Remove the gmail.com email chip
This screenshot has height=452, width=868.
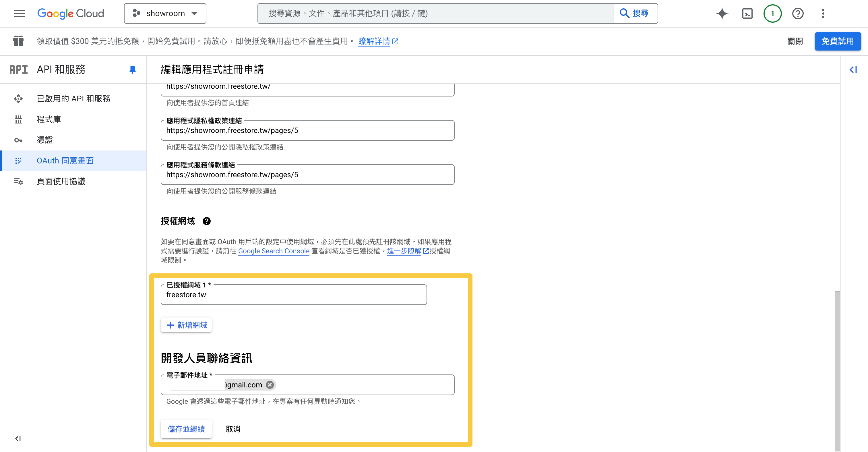pyautogui.click(x=270, y=385)
